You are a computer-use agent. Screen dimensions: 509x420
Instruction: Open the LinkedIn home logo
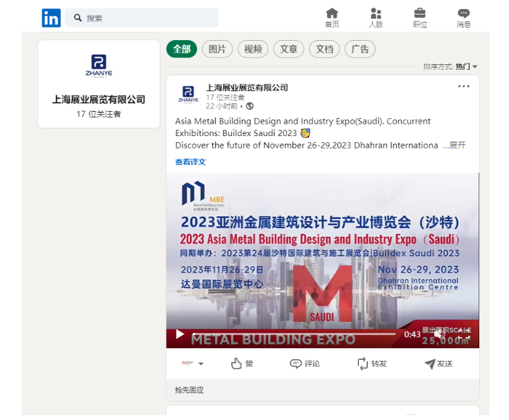tap(51, 18)
